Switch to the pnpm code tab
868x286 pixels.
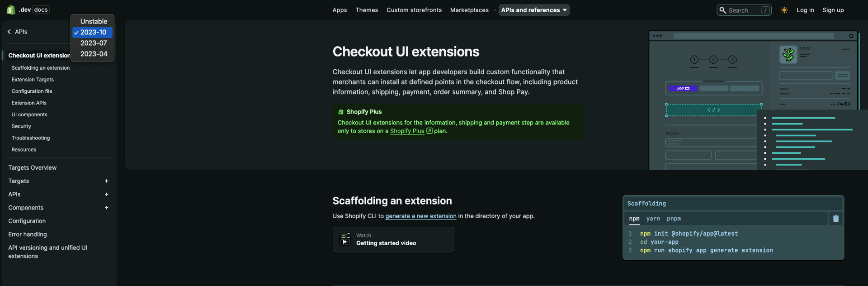coord(674,219)
